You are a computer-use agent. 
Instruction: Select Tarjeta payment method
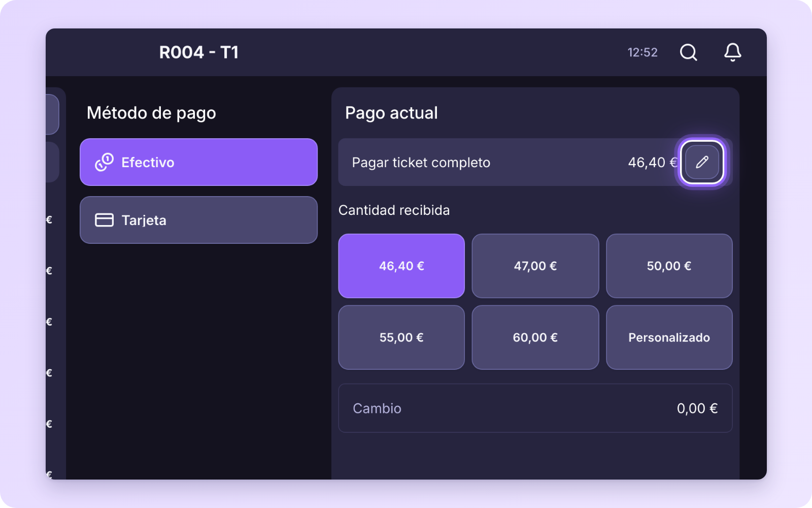[x=198, y=220]
